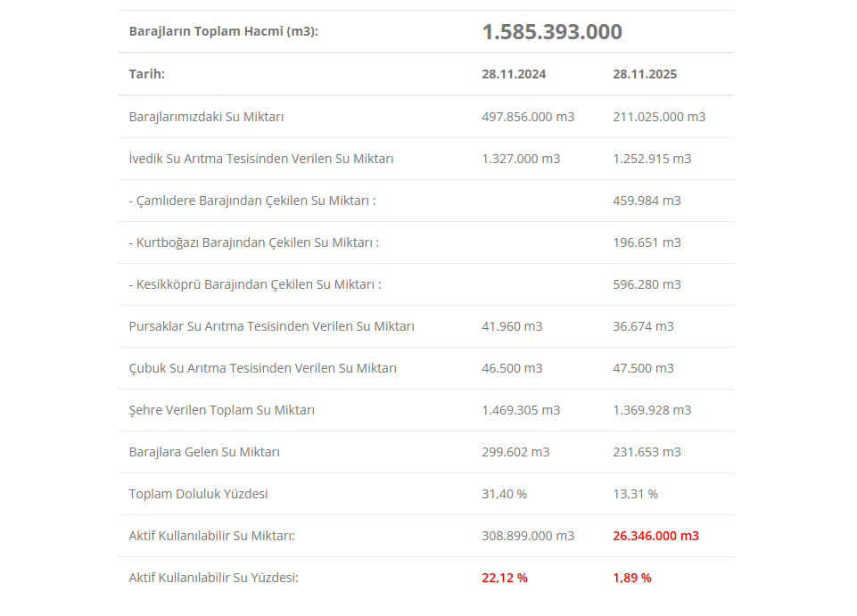Image resolution: width=857 pixels, height=616 pixels.
Task: Select the "Barajların Toplam Hacmi (m3)" label
Action: click(x=223, y=31)
